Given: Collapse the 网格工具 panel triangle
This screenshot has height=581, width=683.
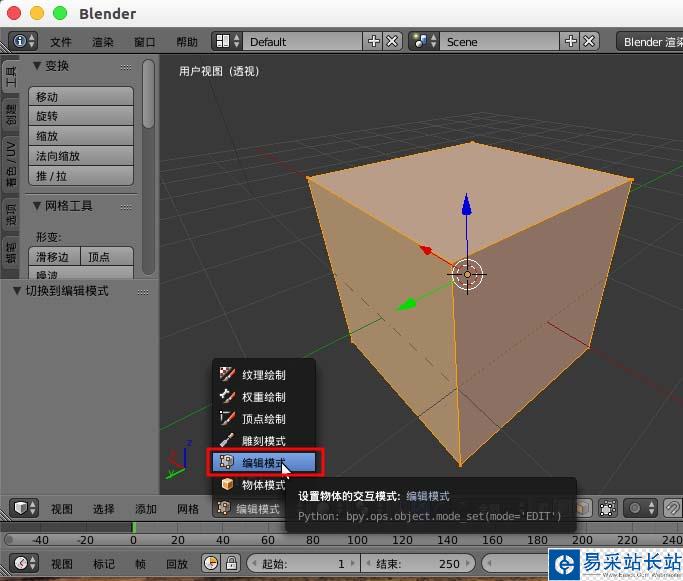Looking at the screenshot, I should [37, 206].
